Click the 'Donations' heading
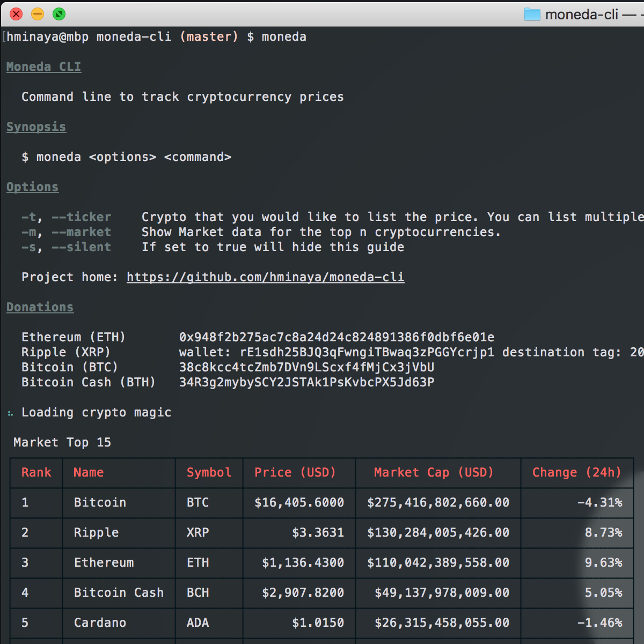The image size is (644, 644). 40,307
